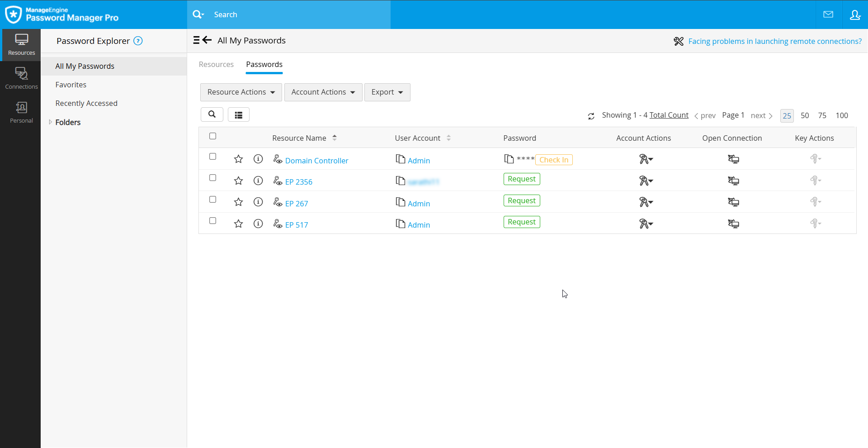Mark EP 2356 as favorite

(238, 181)
